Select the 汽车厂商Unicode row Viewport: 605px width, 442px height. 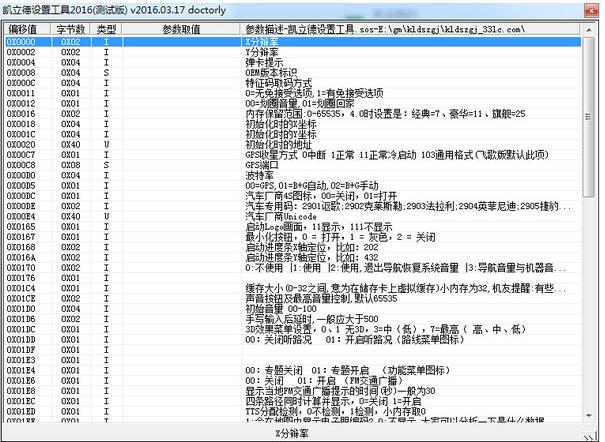pos(292,216)
